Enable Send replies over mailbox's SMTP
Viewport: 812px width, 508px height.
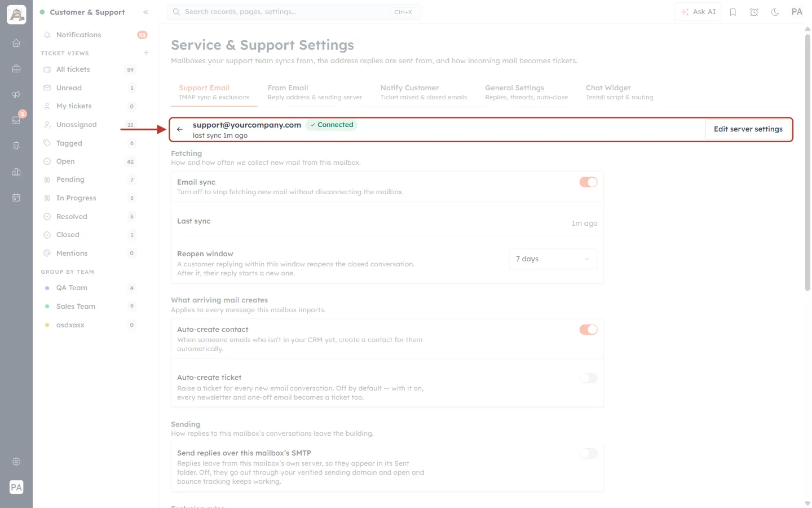click(x=588, y=453)
